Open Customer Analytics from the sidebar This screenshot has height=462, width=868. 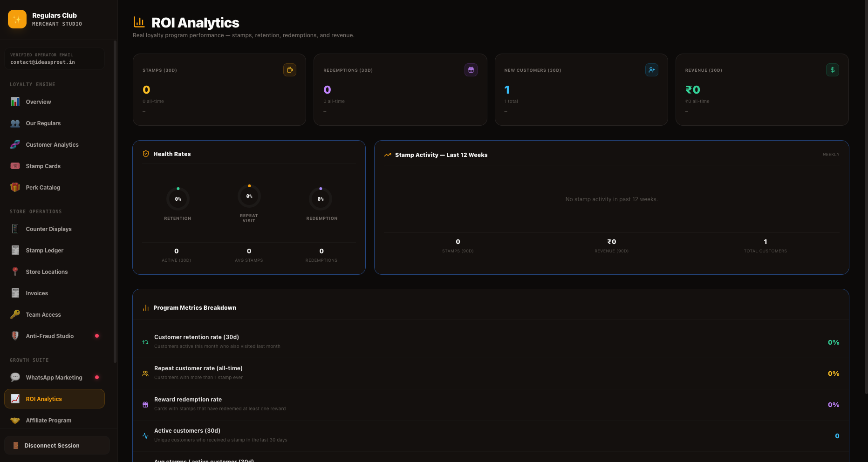click(x=55, y=144)
